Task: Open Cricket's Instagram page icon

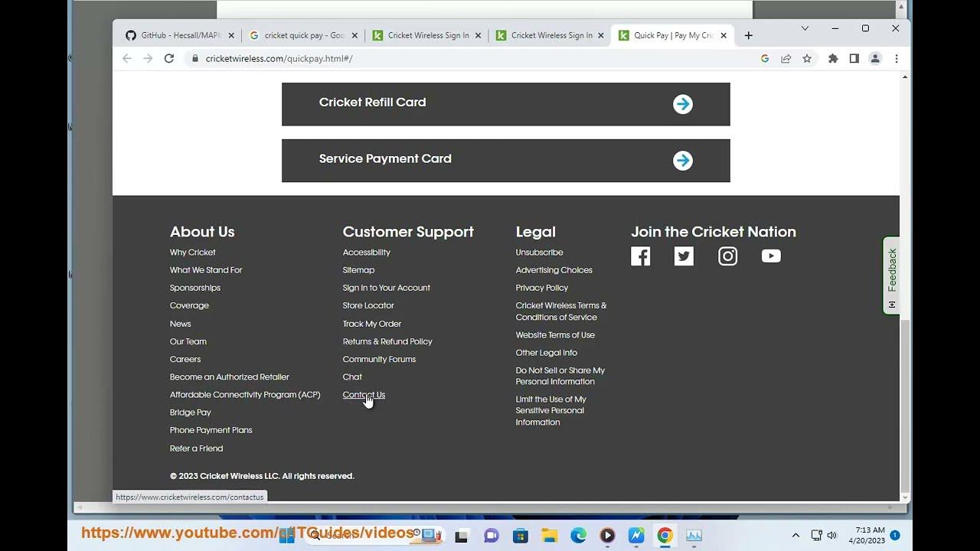Action: (727, 256)
